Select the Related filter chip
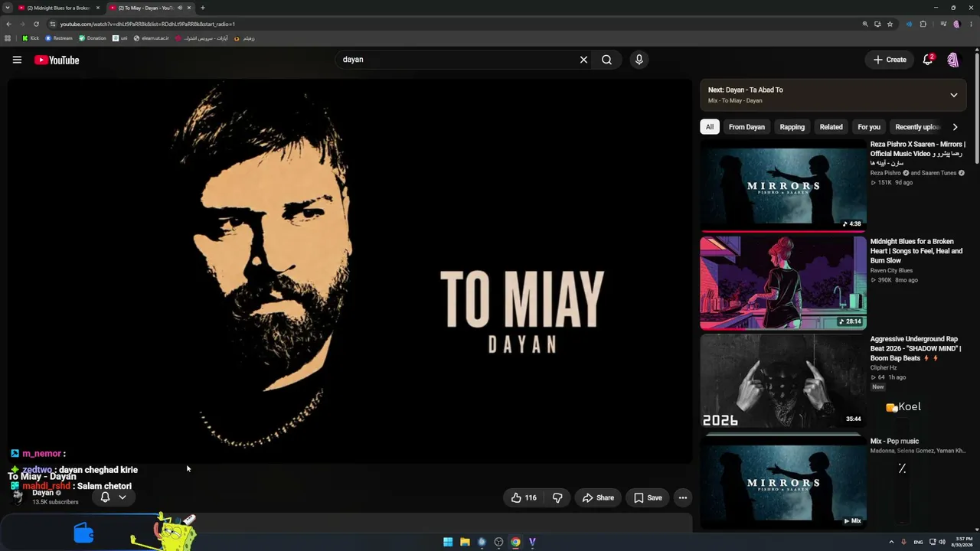 [831, 127]
